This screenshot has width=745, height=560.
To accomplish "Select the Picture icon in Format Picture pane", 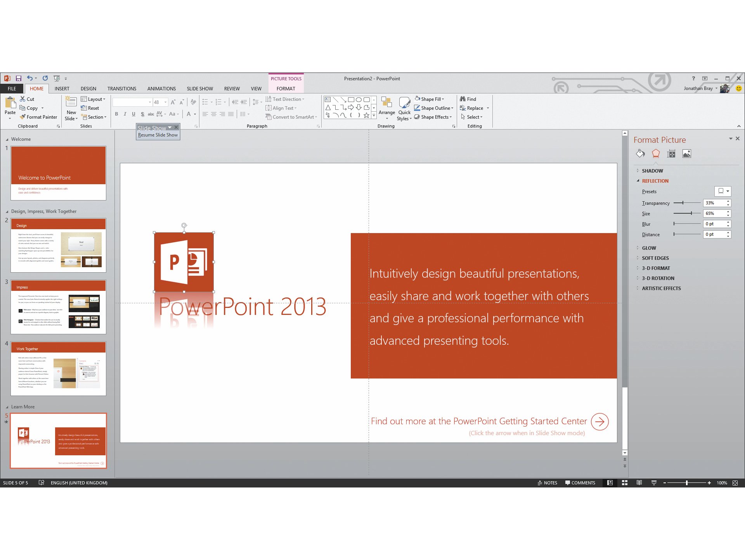I will [x=687, y=154].
